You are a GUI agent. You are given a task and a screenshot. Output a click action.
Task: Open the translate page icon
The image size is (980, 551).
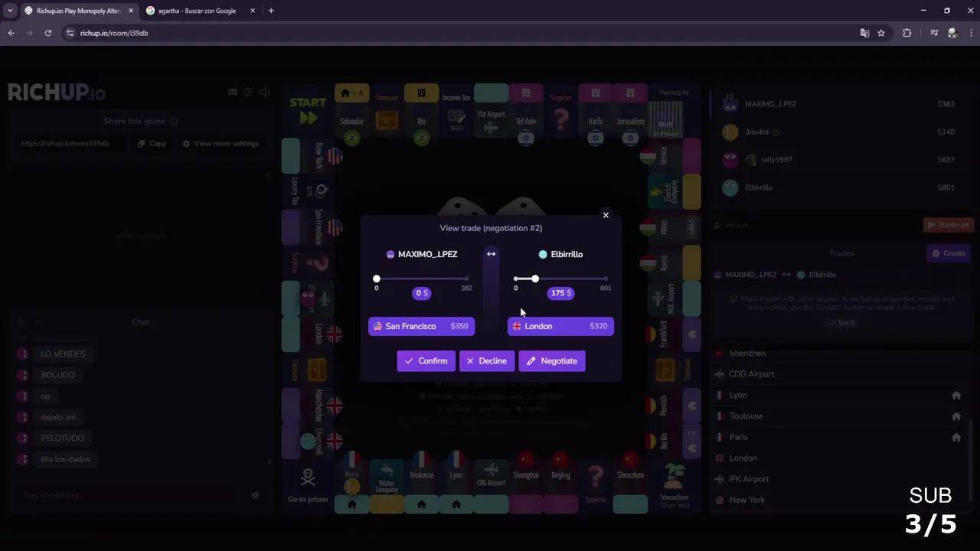(864, 33)
